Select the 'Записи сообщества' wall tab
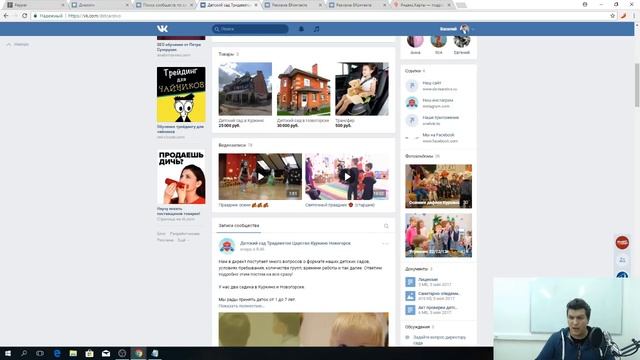Screen dimensions: 640x360 pyautogui.click(x=239, y=225)
